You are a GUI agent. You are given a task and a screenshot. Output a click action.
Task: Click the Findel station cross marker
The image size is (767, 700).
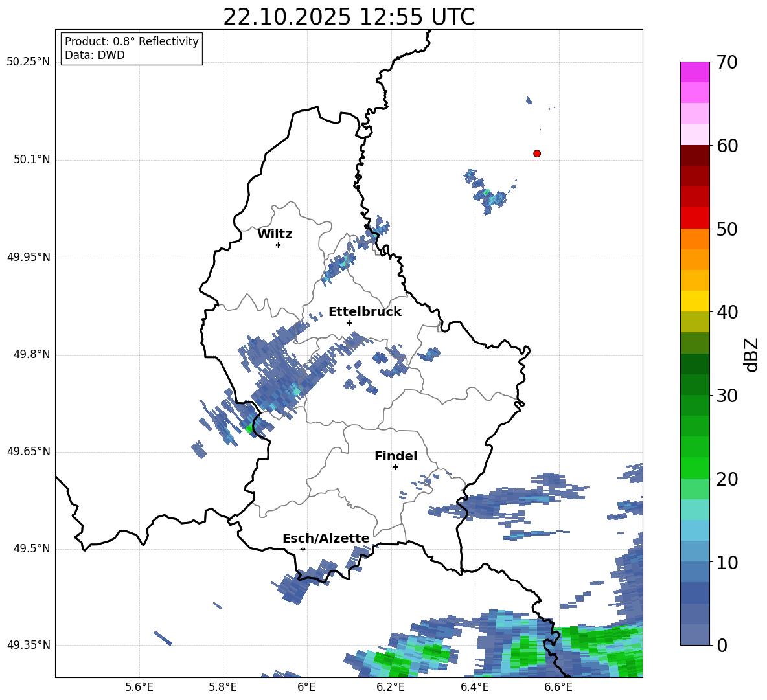pos(395,468)
